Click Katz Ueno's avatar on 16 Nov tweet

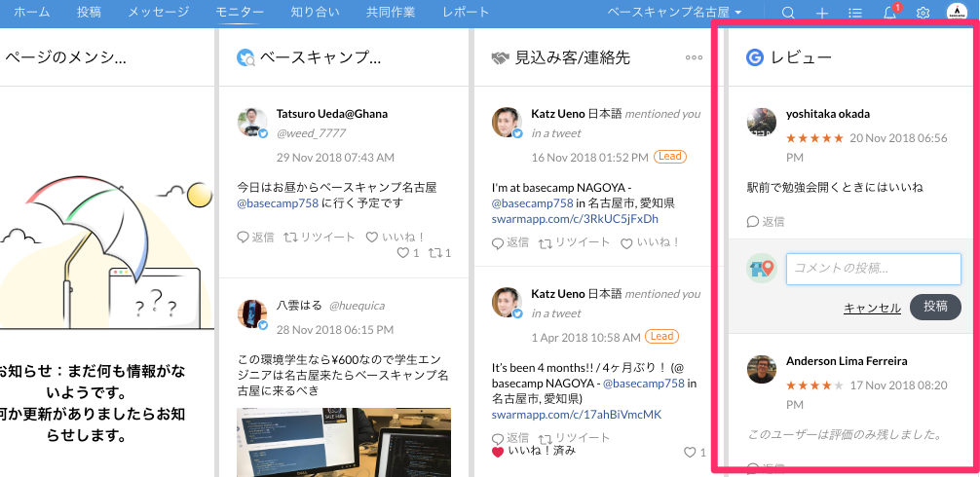[507, 123]
